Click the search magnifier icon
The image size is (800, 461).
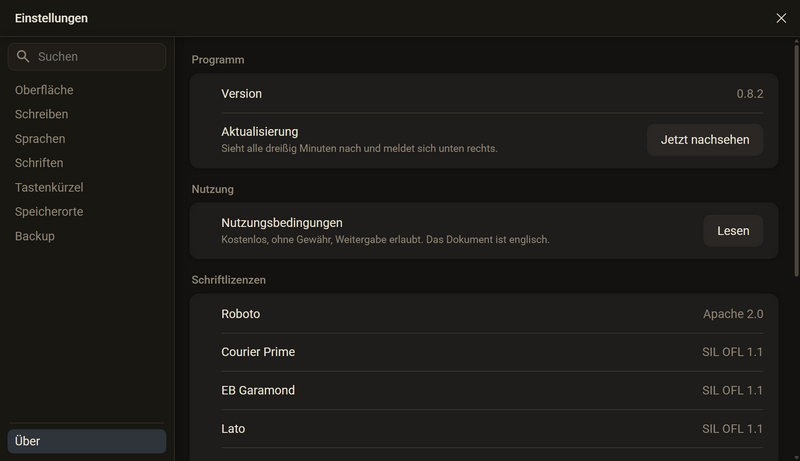(23, 56)
